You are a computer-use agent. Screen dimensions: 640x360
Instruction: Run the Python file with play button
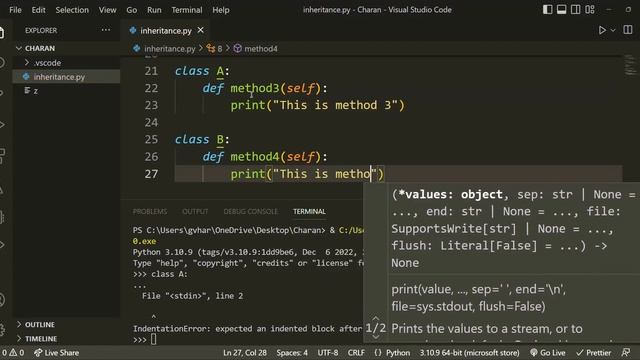tap(602, 30)
